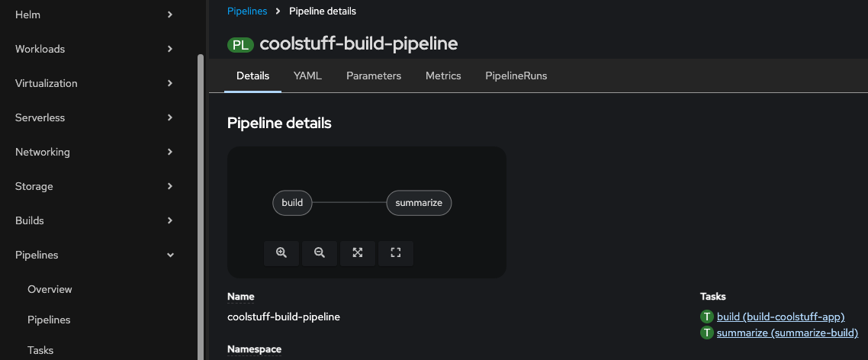868x360 pixels.
Task: Click the T badge beside summarize task
Action: [x=707, y=333]
